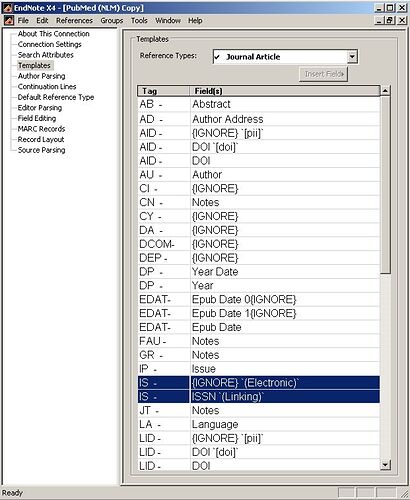410x500 pixels.
Task: Select the AU Author row
Action: coord(259,175)
